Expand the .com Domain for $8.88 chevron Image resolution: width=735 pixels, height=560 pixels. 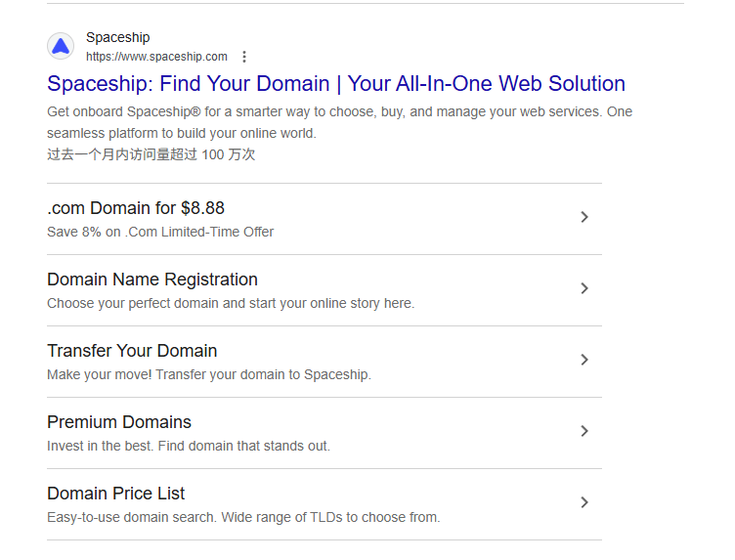(x=584, y=217)
